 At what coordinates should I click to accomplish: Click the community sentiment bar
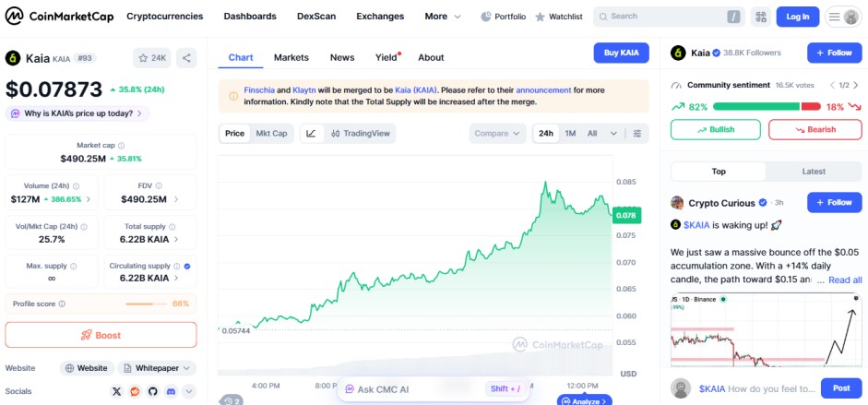pyautogui.click(x=767, y=107)
